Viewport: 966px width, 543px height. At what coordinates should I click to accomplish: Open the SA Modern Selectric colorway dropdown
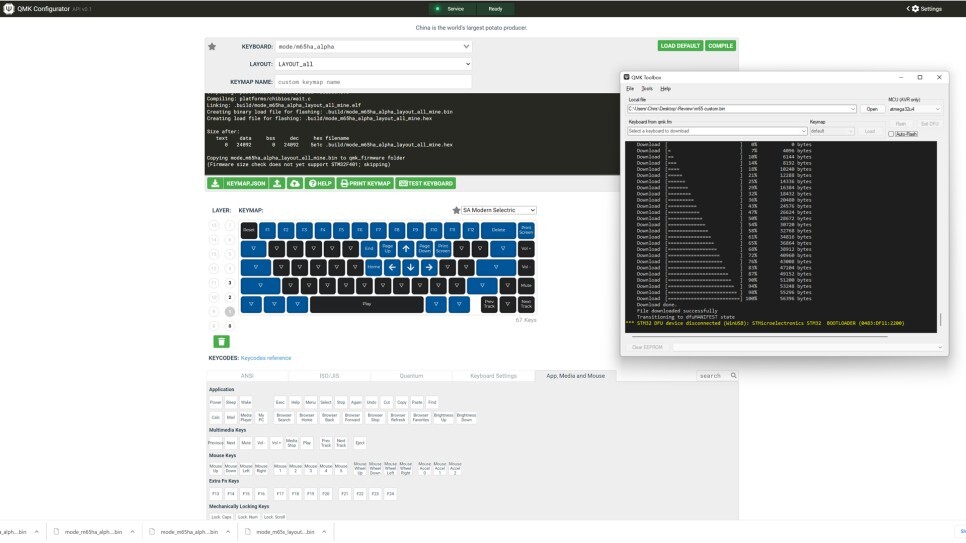click(x=499, y=210)
